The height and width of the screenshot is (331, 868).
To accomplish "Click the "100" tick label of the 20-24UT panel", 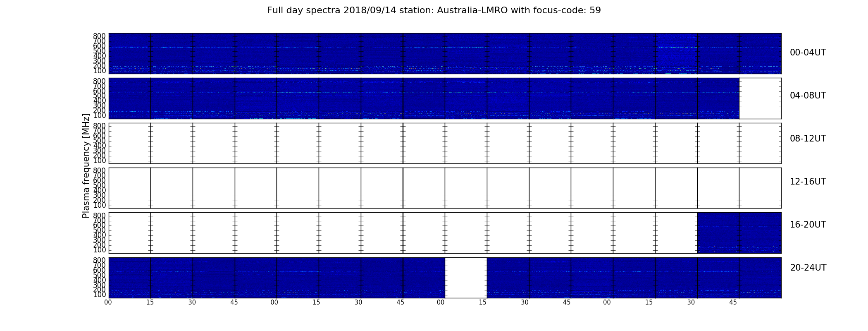I will click(x=99, y=295).
